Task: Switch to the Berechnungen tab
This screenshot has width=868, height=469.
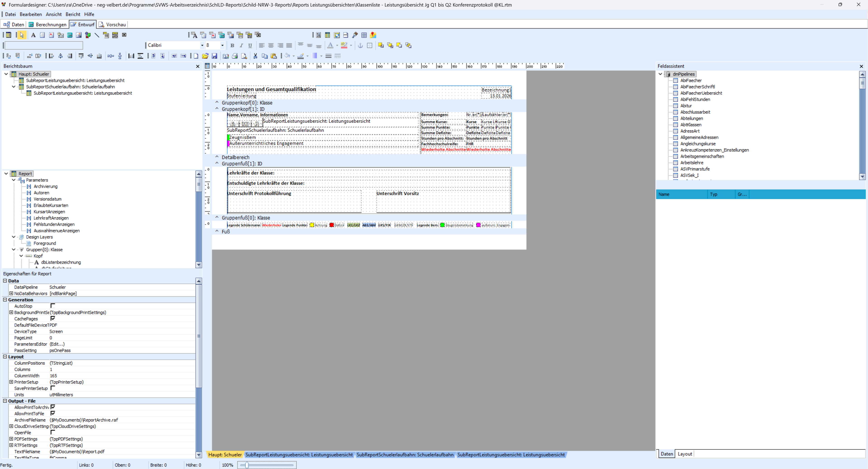Action: (x=47, y=25)
